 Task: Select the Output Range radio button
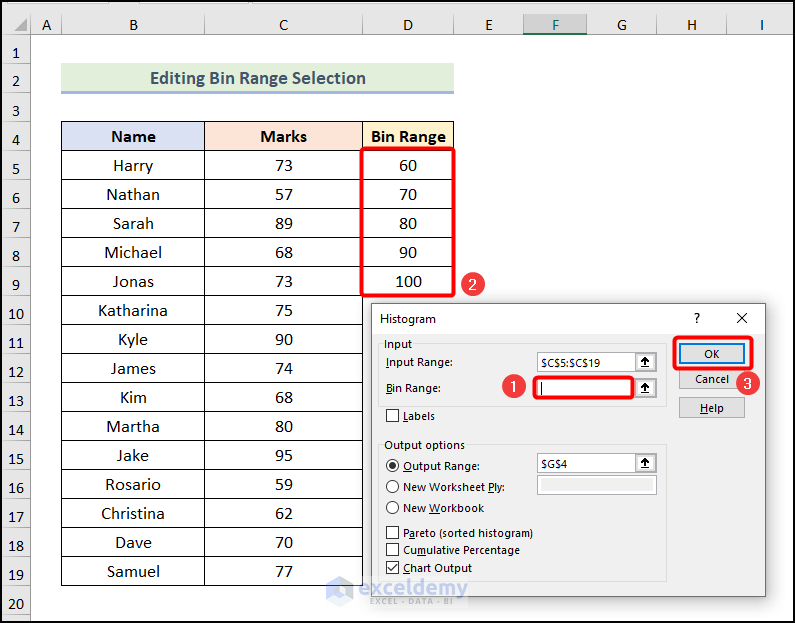pyautogui.click(x=393, y=466)
